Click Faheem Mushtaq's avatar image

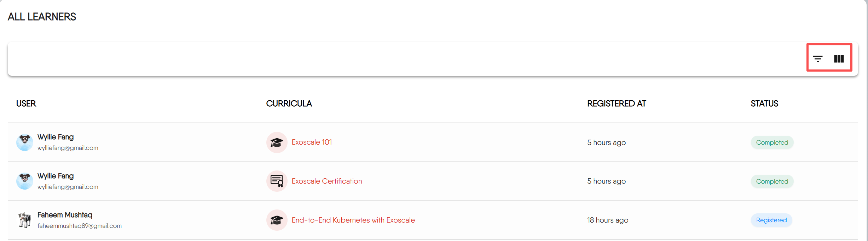coord(25,220)
